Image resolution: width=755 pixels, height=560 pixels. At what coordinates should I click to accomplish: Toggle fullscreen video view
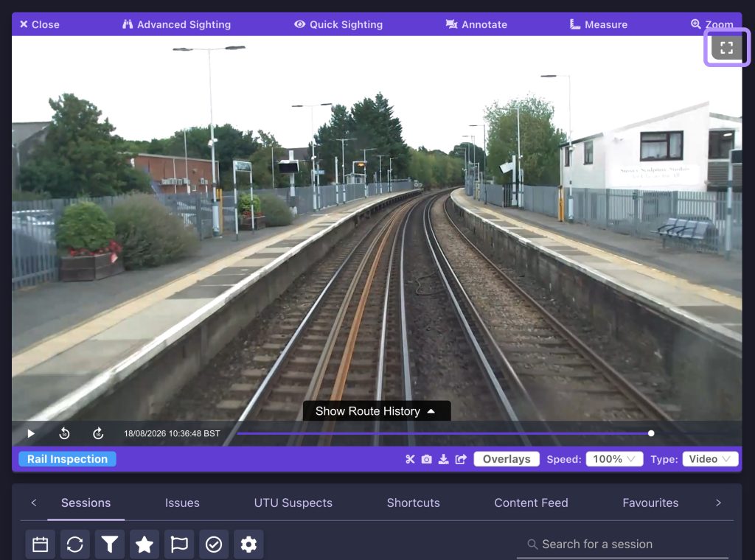click(x=726, y=48)
